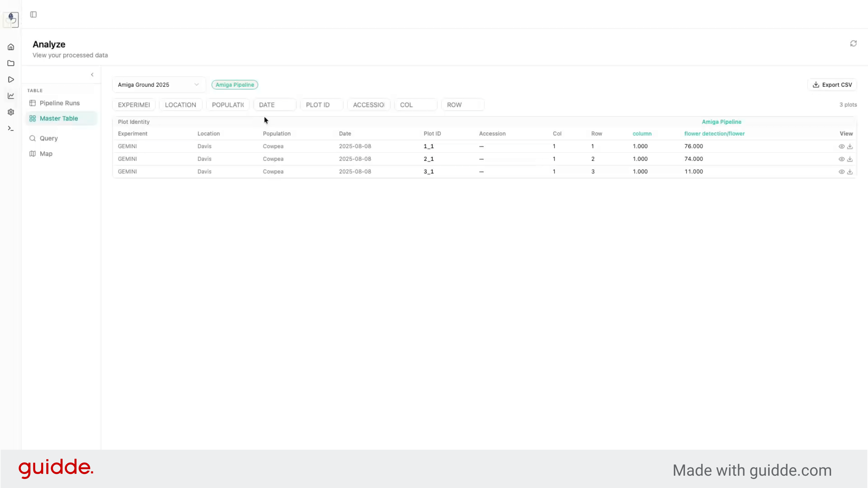
Task: Click the Plot Identity group header
Action: [133, 122]
